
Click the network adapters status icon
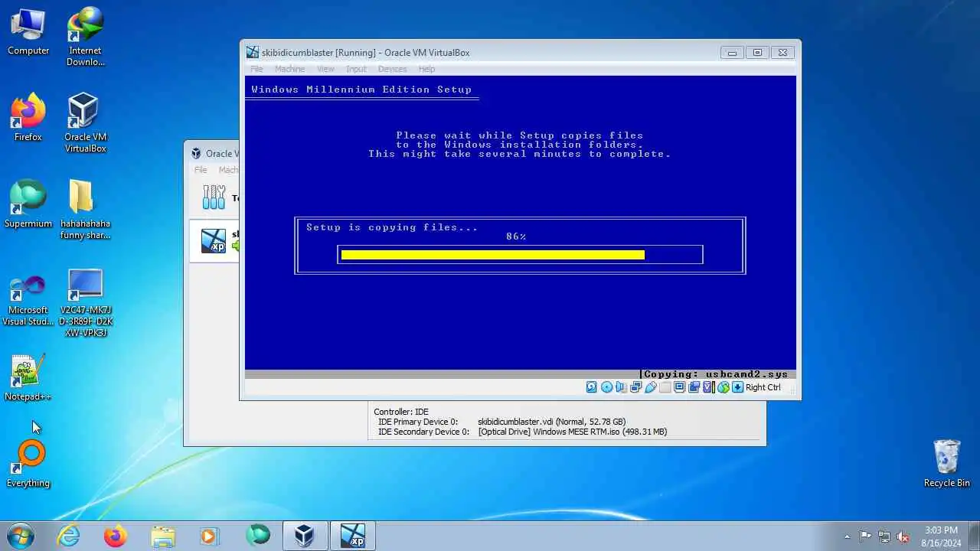point(635,387)
